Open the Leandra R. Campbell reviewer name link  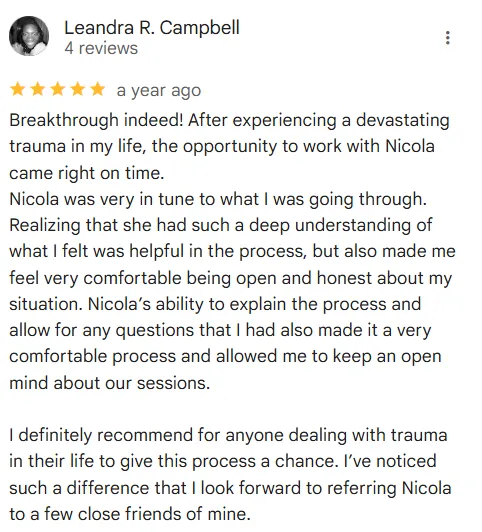click(x=152, y=27)
